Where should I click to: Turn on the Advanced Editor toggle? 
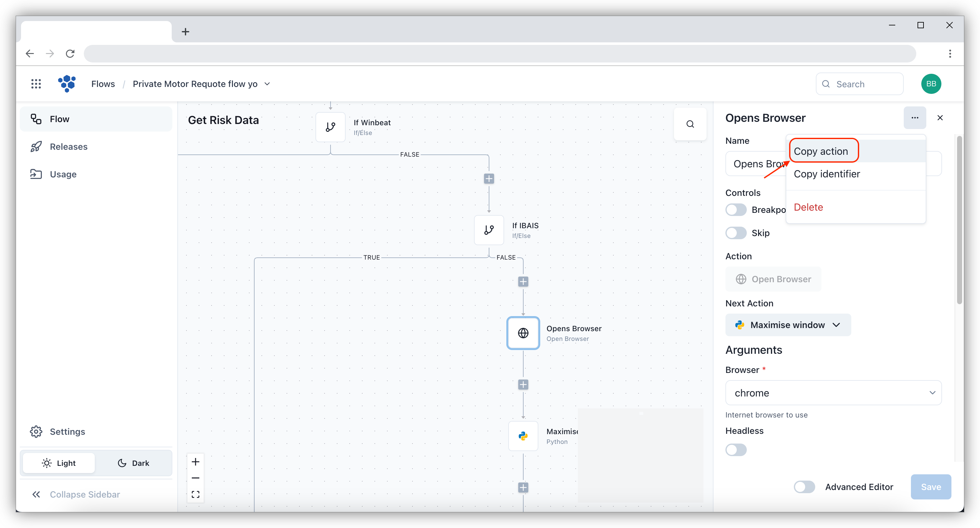coord(804,487)
